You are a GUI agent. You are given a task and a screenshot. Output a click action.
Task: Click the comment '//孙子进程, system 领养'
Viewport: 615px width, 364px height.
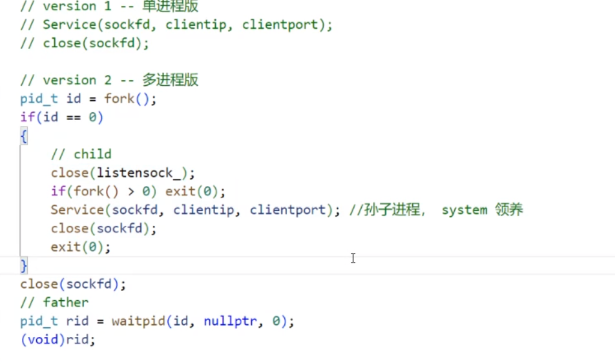pyautogui.click(x=436, y=210)
